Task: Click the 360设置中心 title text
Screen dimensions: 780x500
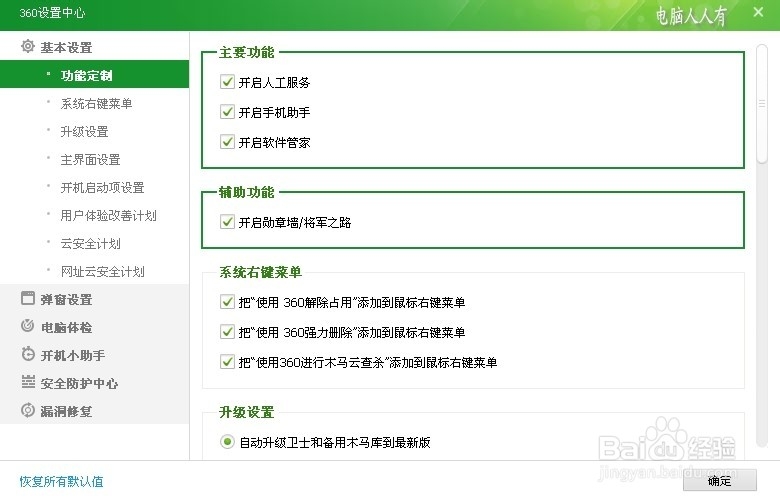Action: (x=52, y=12)
